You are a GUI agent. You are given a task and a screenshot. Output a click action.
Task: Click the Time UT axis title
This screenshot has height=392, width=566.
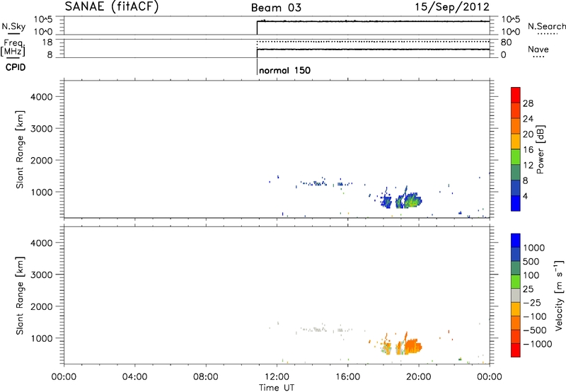277,388
